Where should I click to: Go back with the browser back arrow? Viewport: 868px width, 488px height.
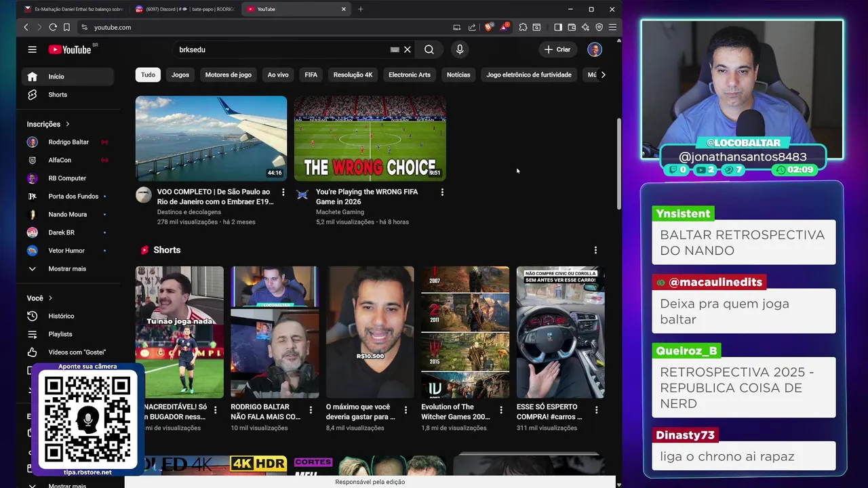point(26,27)
